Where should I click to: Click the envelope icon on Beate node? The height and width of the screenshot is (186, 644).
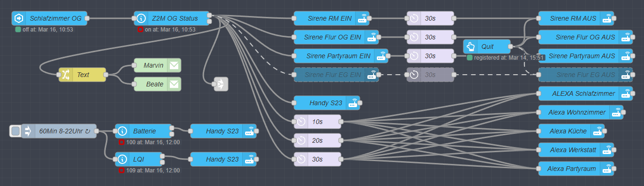click(x=174, y=84)
